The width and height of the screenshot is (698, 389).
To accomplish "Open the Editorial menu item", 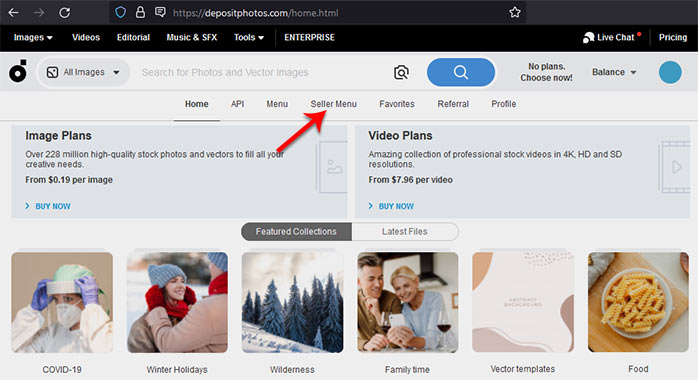I will [133, 37].
